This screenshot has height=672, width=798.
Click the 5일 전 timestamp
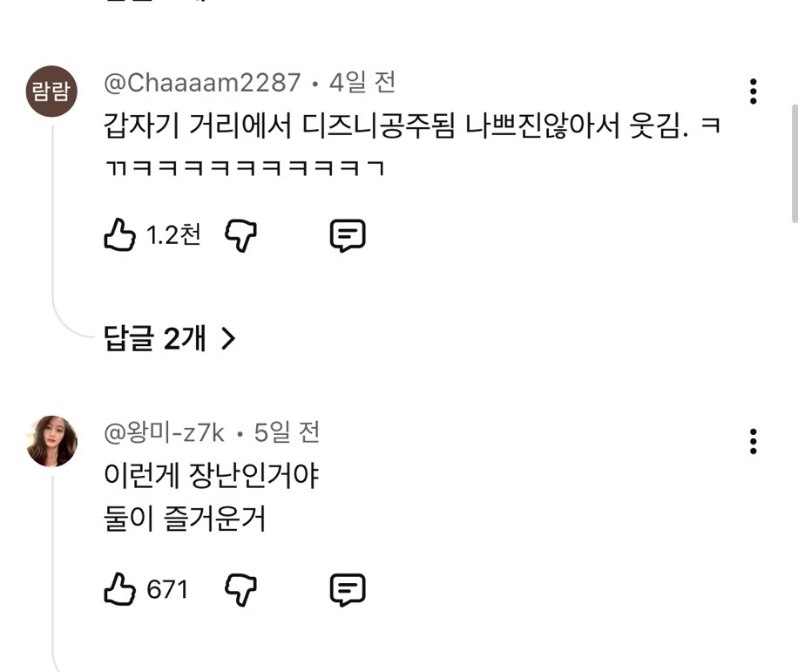pos(287,431)
